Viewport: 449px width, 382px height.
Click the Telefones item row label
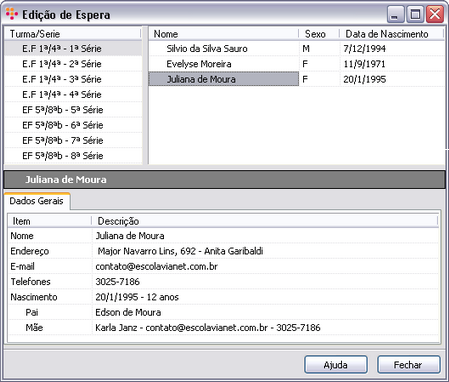coord(30,282)
